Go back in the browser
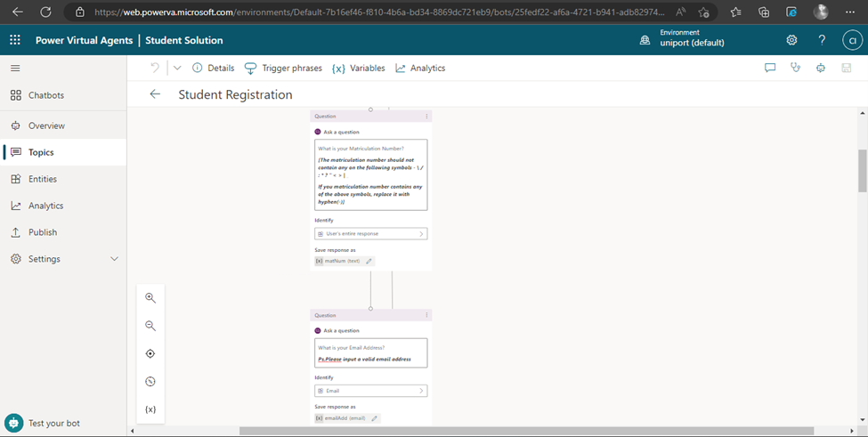The height and width of the screenshot is (437, 868). (18, 12)
